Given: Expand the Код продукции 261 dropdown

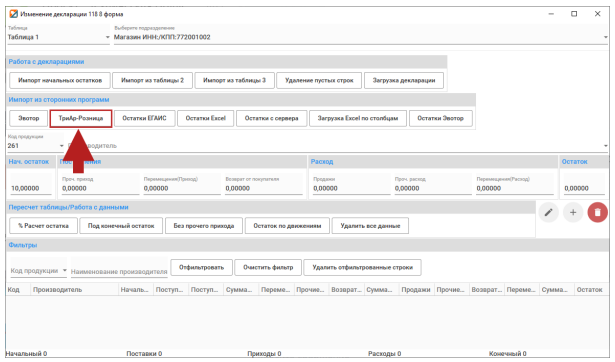Looking at the screenshot, I should (x=35, y=146).
